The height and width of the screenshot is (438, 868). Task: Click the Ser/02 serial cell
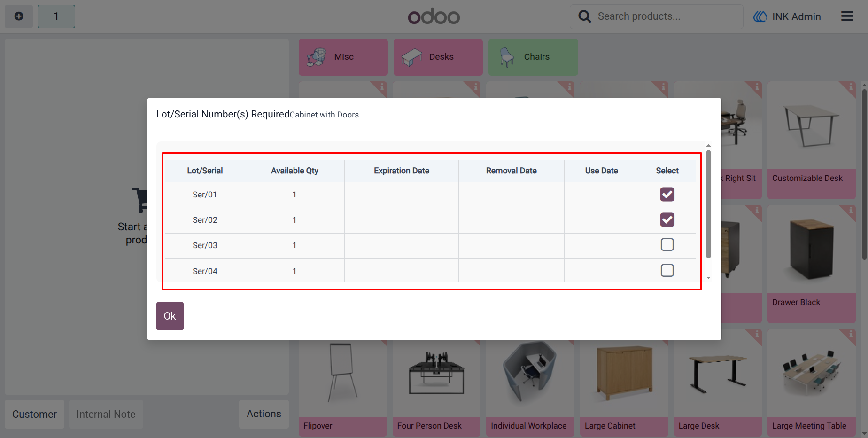click(205, 220)
